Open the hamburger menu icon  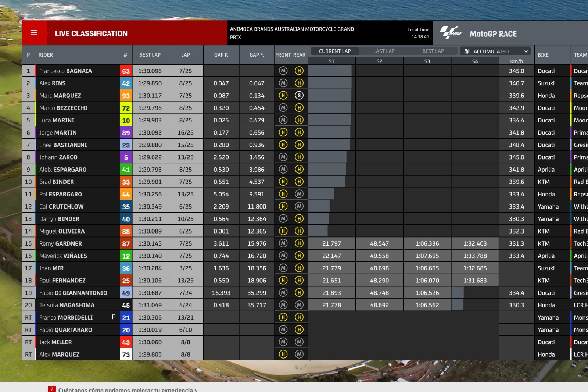pos(34,33)
